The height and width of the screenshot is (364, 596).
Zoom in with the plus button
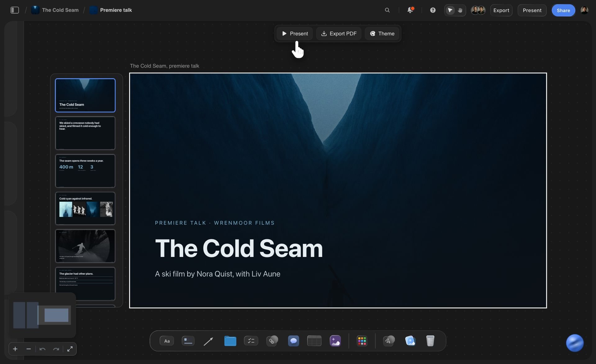point(15,349)
